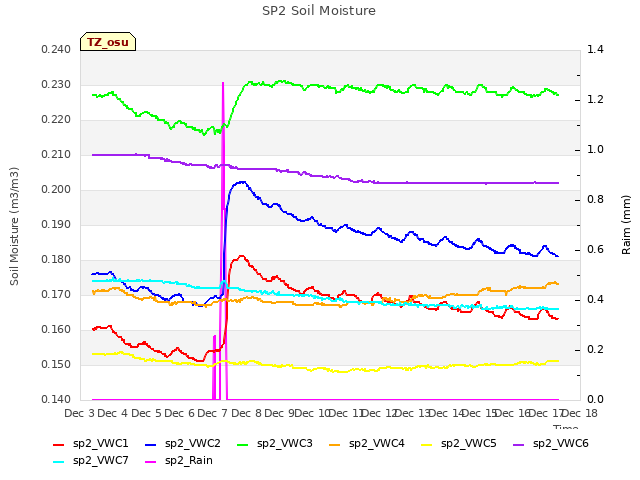Click the red VWC1 curve peak near 0.180

tap(241, 256)
